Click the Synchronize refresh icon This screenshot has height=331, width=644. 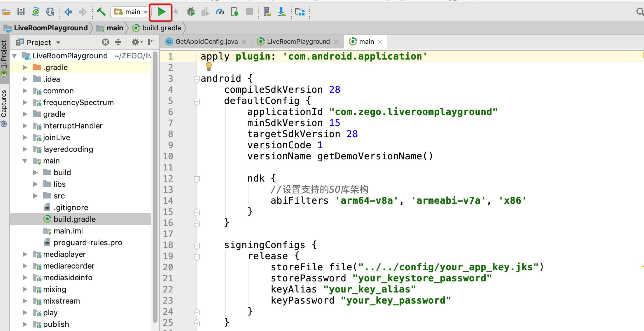[50, 12]
